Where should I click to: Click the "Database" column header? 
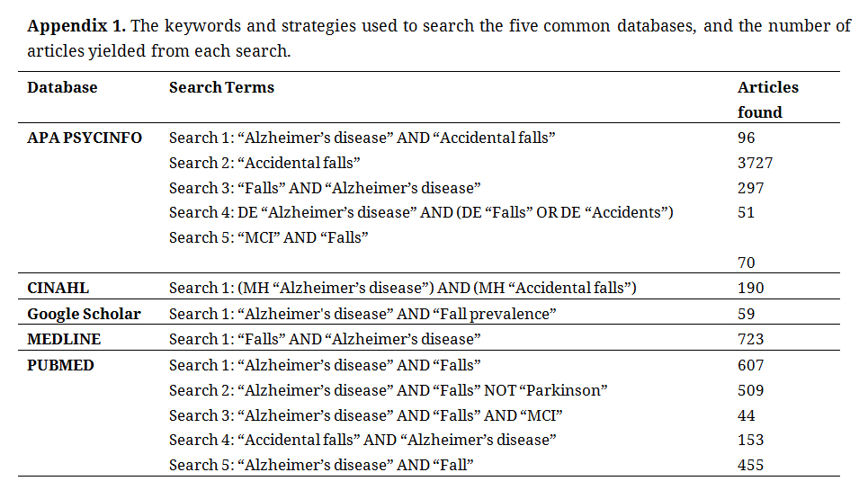62,87
